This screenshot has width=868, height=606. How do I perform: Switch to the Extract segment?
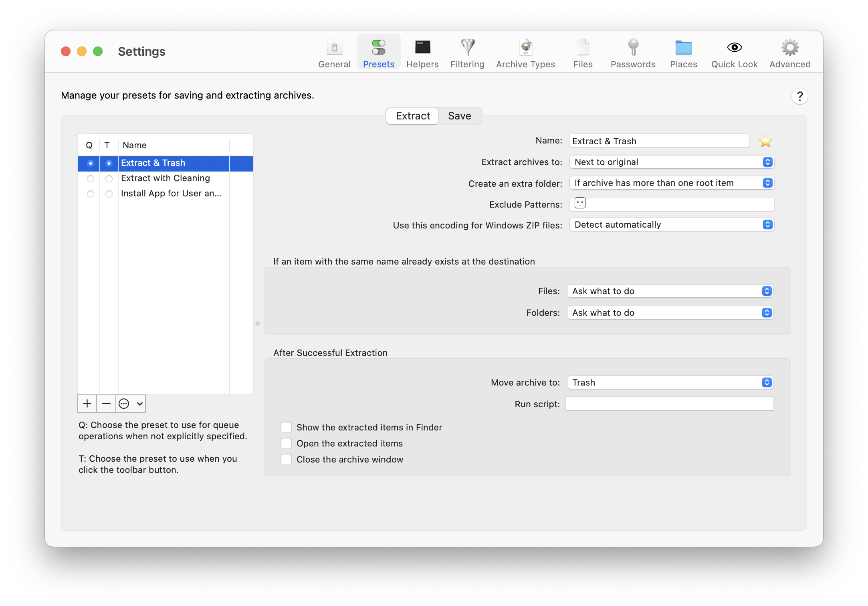pyautogui.click(x=412, y=116)
